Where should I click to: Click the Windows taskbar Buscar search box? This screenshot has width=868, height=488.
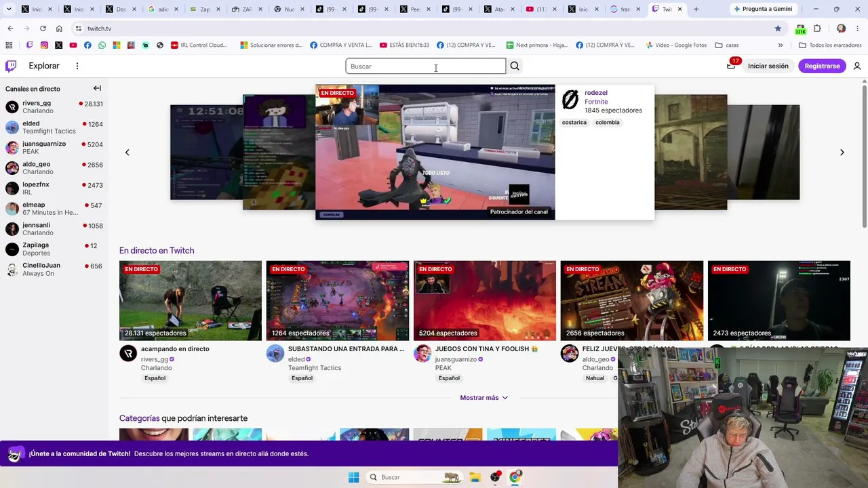(414, 477)
